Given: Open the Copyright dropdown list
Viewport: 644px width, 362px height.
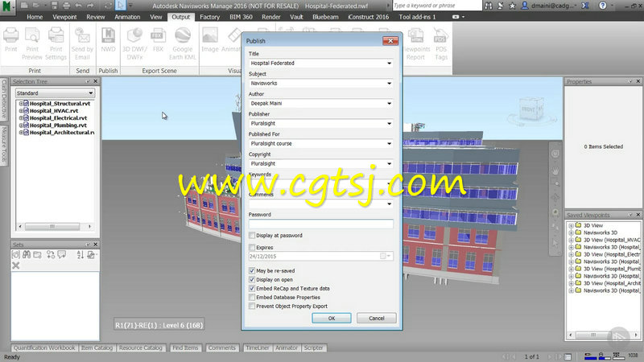Looking at the screenshot, I should (x=389, y=164).
